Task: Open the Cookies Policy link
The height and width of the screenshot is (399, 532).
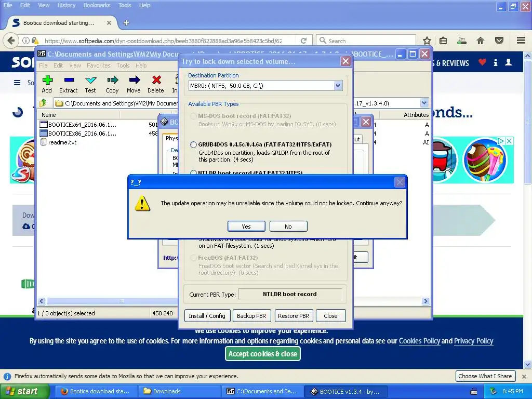Action: [x=419, y=341]
